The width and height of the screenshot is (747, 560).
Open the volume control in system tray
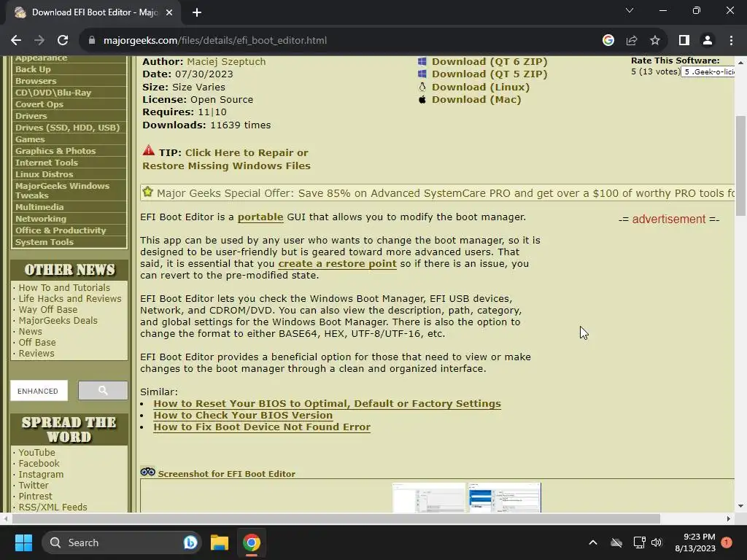pyautogui.click(x=657, y=542)
